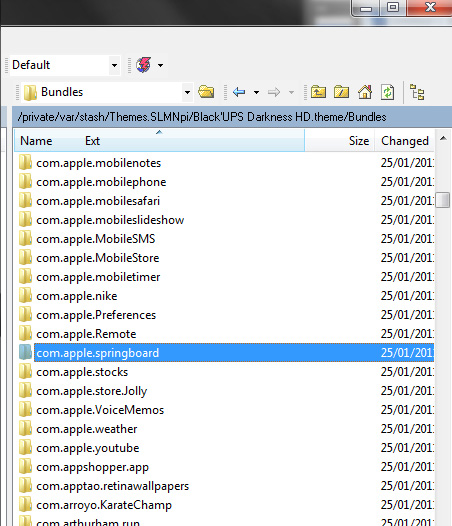452x526 pixels.
Task: Select the com.apple.Preferences folder
Action: 96,315
